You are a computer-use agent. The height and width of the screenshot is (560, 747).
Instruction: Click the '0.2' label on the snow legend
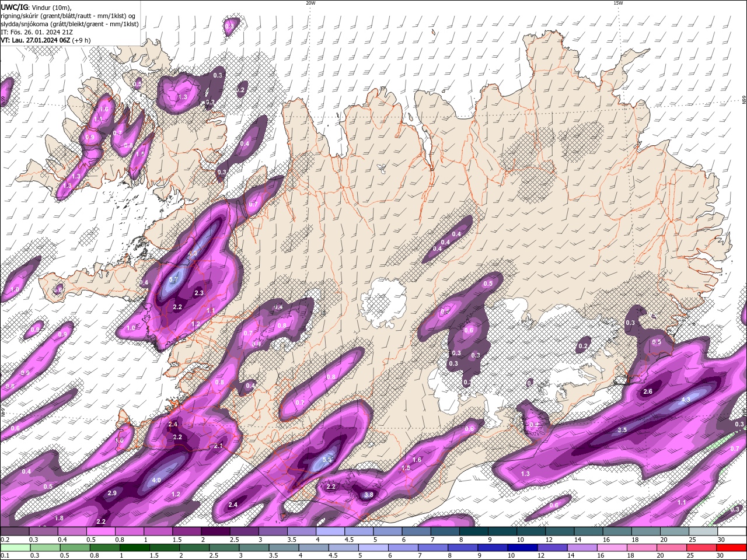point(5,540)
